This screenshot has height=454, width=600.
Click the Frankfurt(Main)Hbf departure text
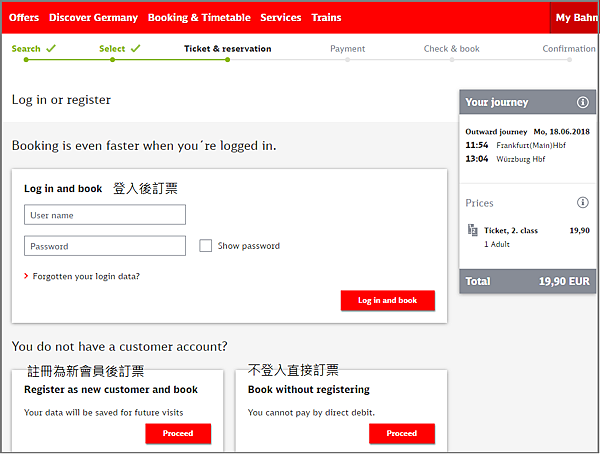pyautogui.click(x=531, y=145)
